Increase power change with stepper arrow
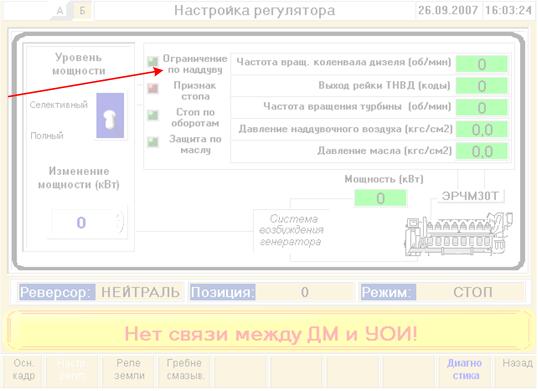Screen dimensions: 538x391 point(119,217)
